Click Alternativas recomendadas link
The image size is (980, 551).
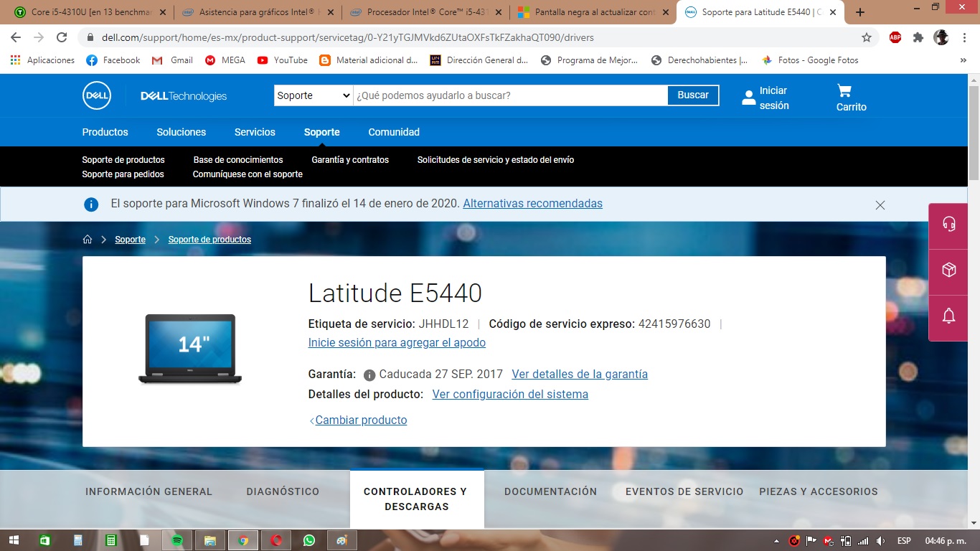point(533,204)
